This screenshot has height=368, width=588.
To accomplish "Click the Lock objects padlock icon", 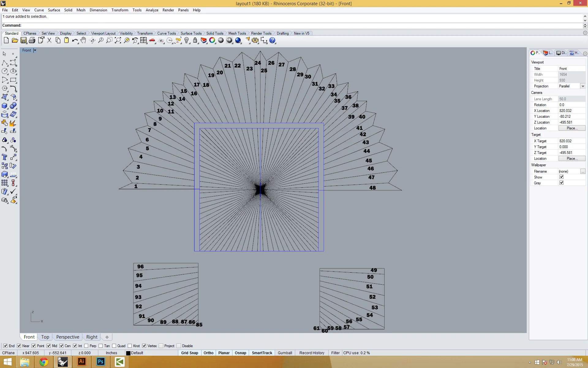I will click(195, 40).
